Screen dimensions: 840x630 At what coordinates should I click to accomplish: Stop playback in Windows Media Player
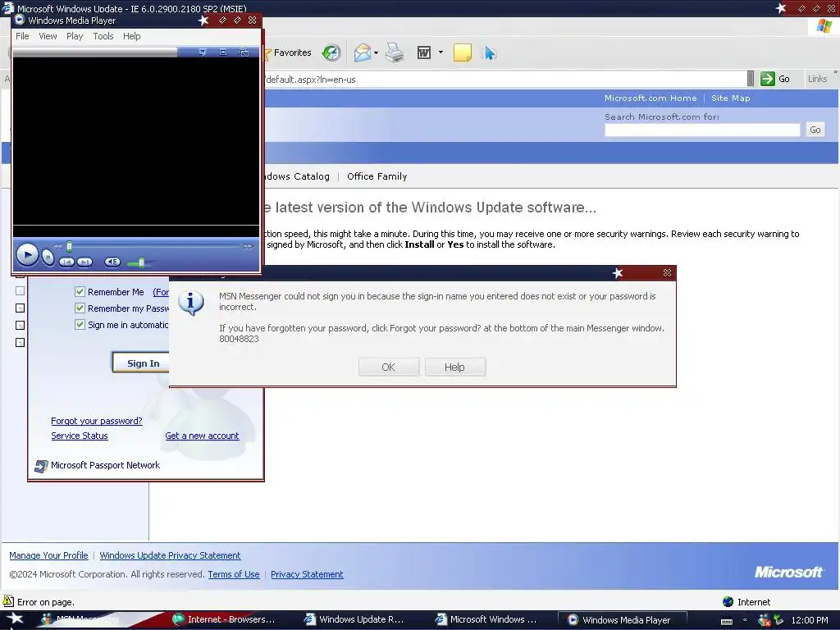pos(48,258)
